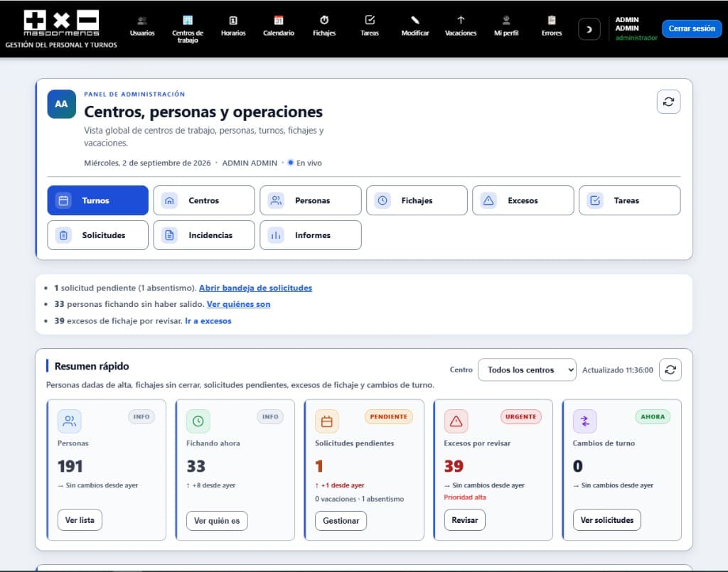
Task: Open Vacaciones in the top navigation
Action: (461, 26)
